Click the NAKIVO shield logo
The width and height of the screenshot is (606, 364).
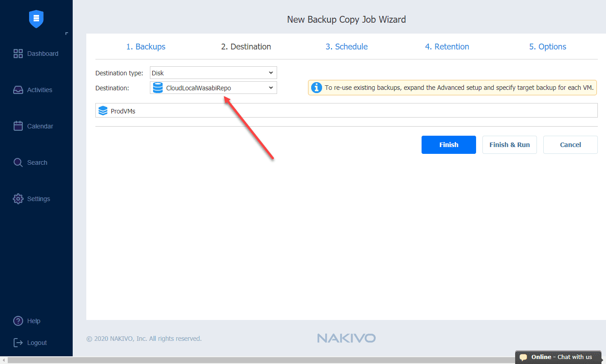tap(36, 19)
